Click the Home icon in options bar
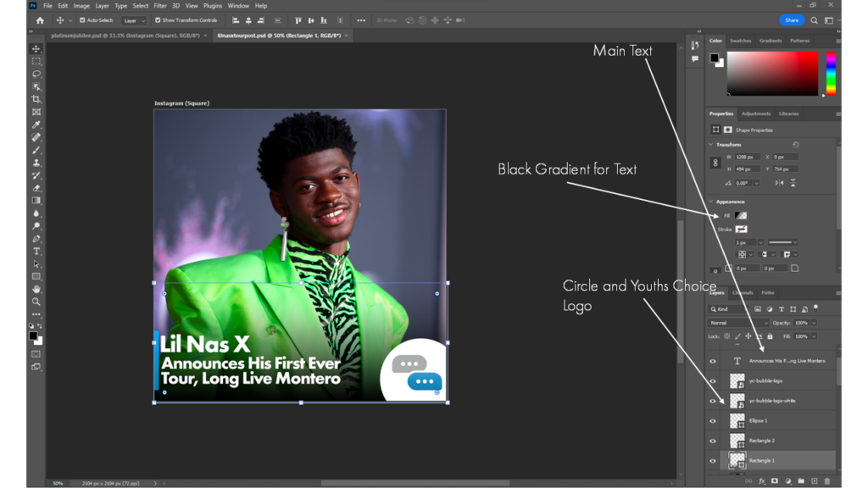This screenshot has width=868, height=488. click(40, 20)
